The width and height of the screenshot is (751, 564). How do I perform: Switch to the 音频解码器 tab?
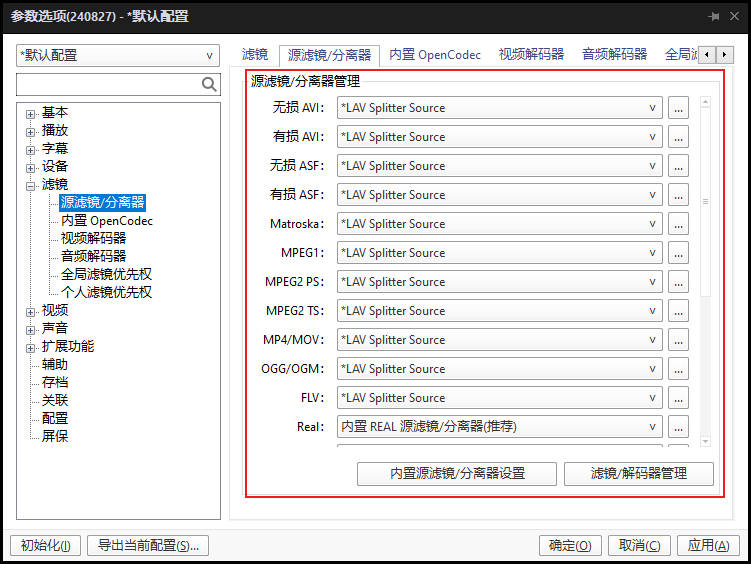614,55
